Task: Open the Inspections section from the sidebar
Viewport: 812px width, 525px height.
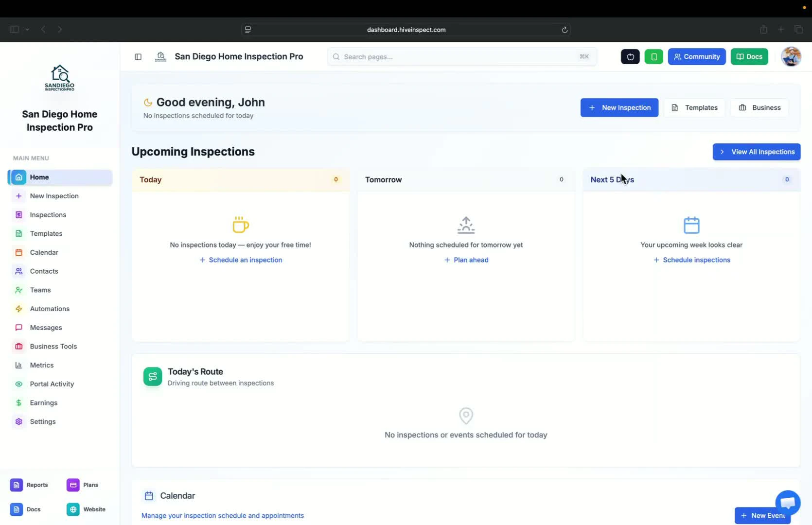Action: pyautogui.click(x=48, y=214)
